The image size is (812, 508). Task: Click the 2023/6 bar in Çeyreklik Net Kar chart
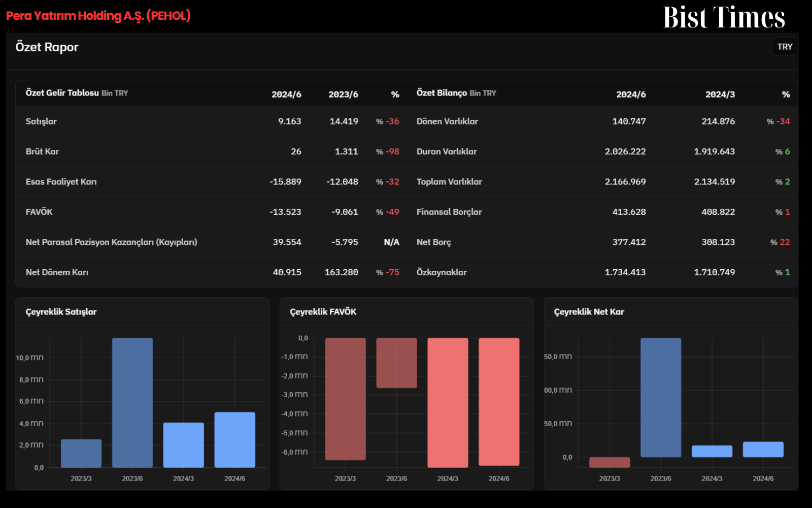pos(661,398)
